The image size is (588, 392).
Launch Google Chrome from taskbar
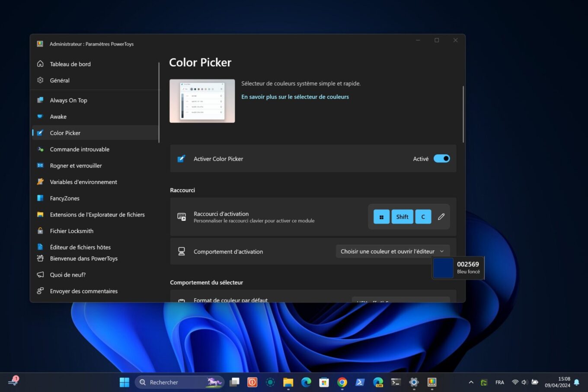tap(342, 382)
